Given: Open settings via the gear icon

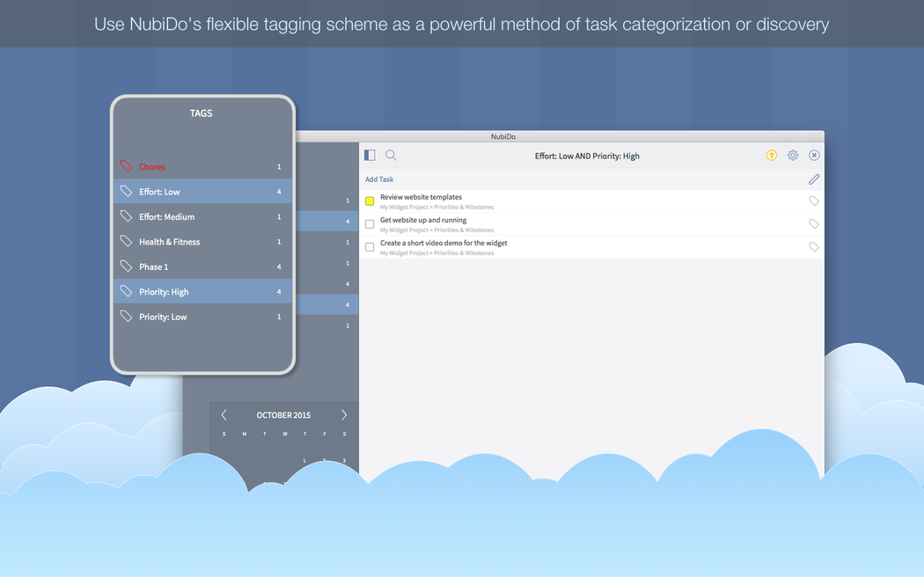Looking at the screenshot, I should [x=793, y=156].
